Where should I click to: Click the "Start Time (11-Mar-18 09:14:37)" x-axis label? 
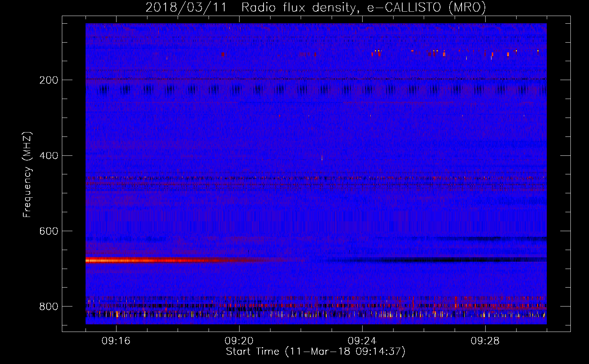(x=316, y=352)
